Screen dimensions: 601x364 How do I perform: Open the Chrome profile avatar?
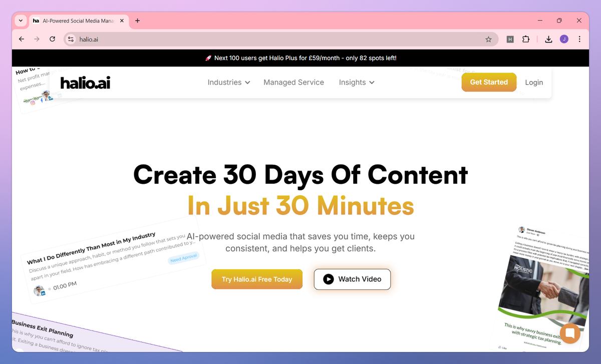[564, 39]
